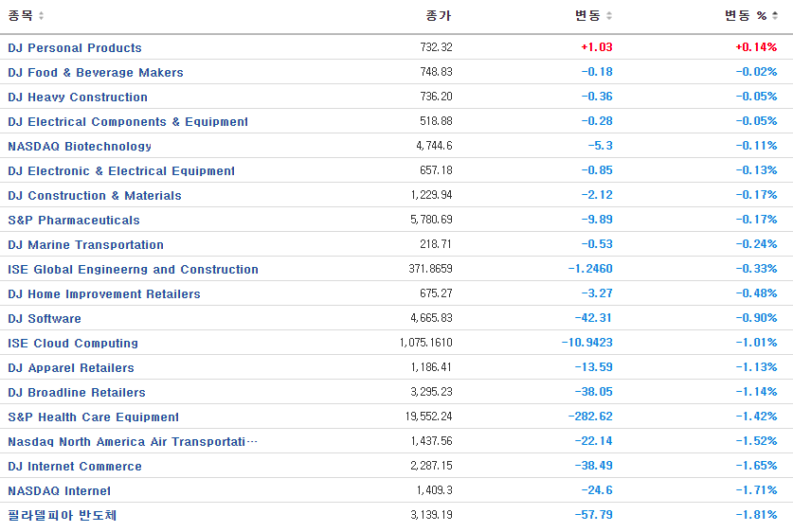
Task: Select closing price 732.32
Action: click(x=436, y=47)
